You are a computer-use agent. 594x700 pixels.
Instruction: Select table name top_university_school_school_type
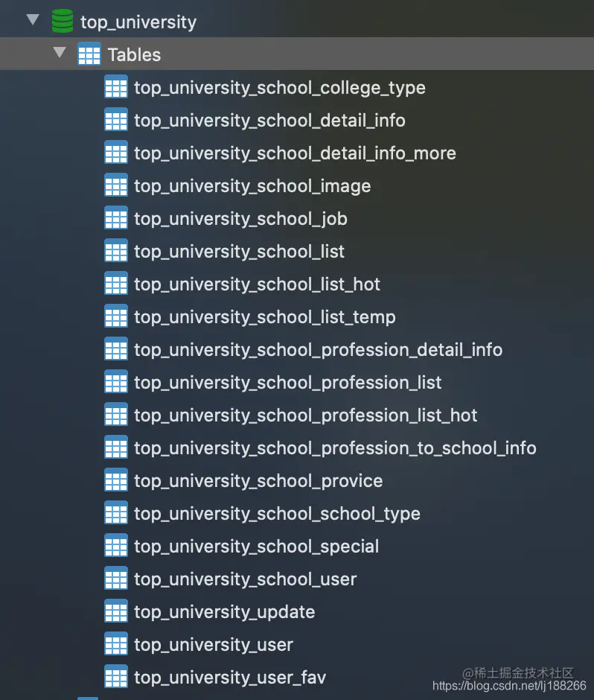tap(277, 514)
